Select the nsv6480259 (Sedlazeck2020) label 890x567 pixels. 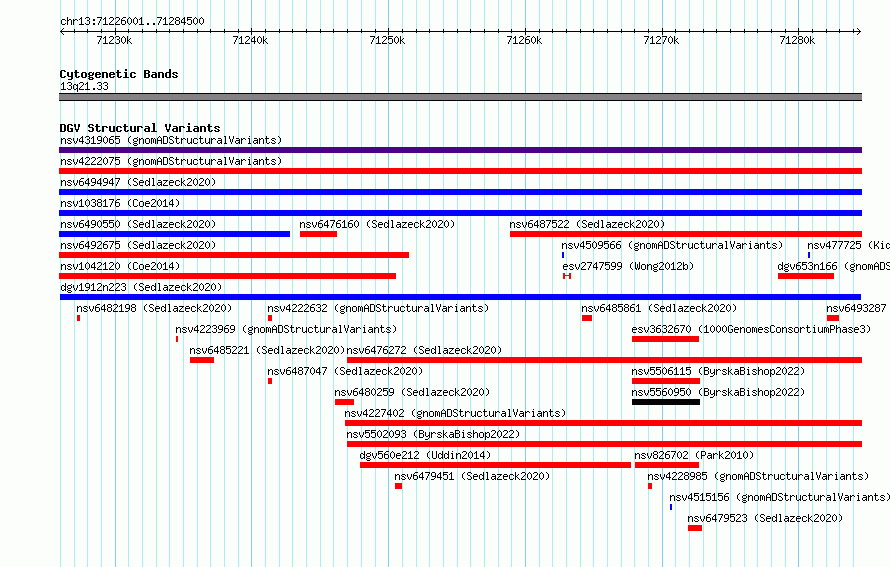click(412, 392)
